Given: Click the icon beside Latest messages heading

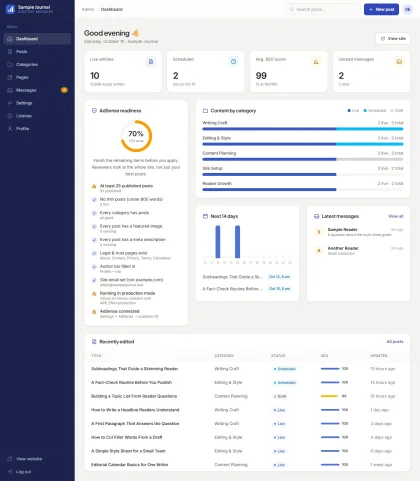Looking at the screenshot, I should [316, 216].
